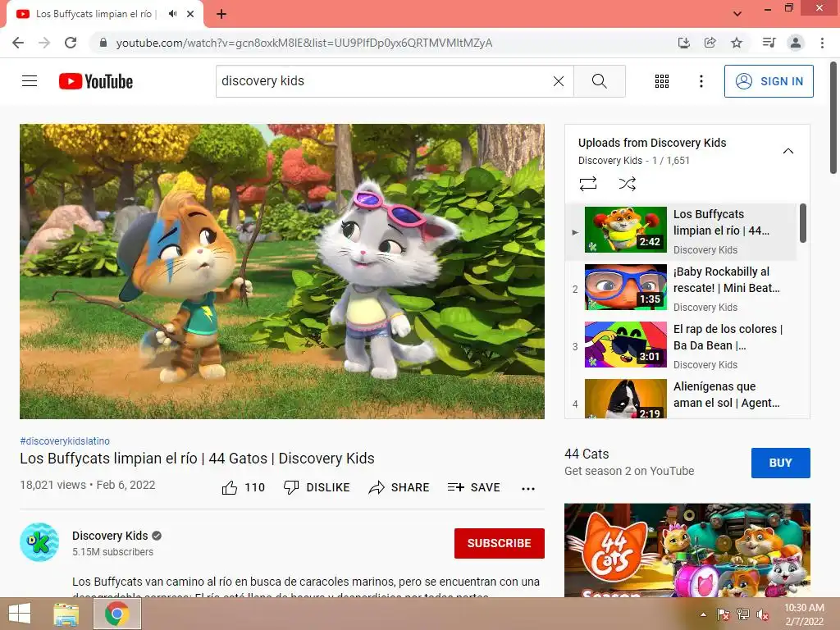840x630 pixels.
Task: Click the DISLIKE button
Action: click(x=316, y=487)
